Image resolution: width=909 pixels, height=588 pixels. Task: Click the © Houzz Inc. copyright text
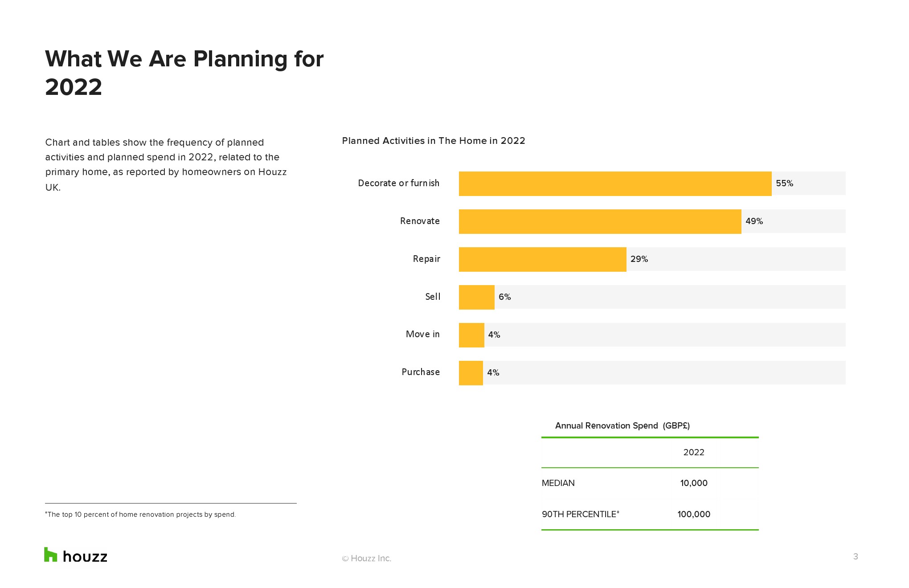[x=366, y=559]
